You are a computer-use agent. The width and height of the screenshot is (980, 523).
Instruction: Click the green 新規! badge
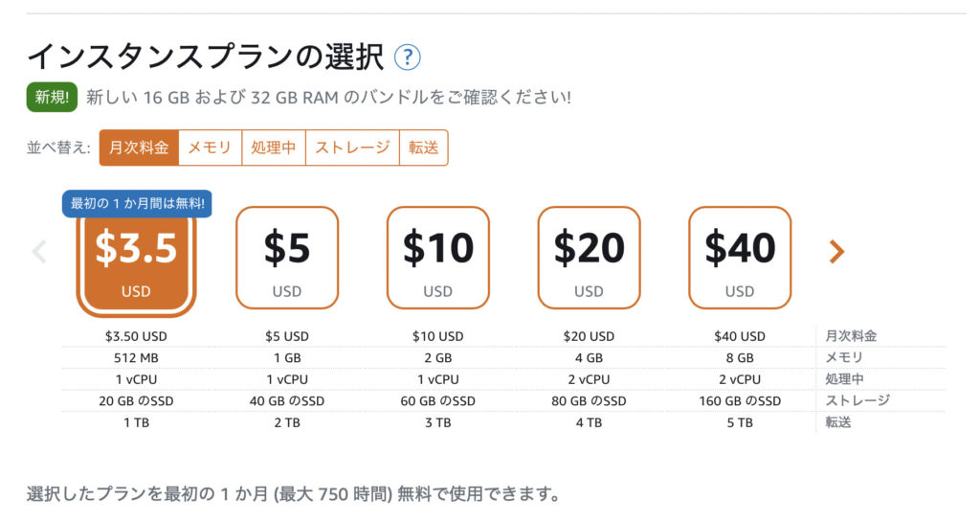52,97
